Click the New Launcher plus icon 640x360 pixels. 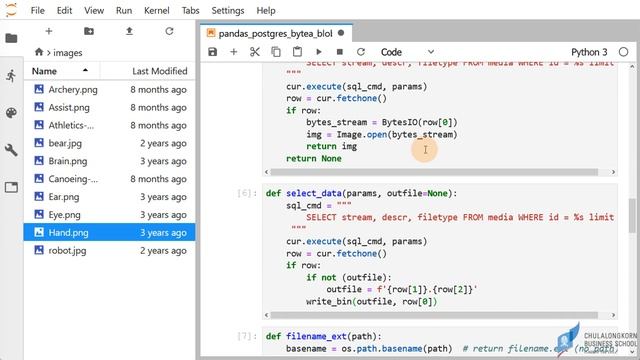[x=49, y=31]
